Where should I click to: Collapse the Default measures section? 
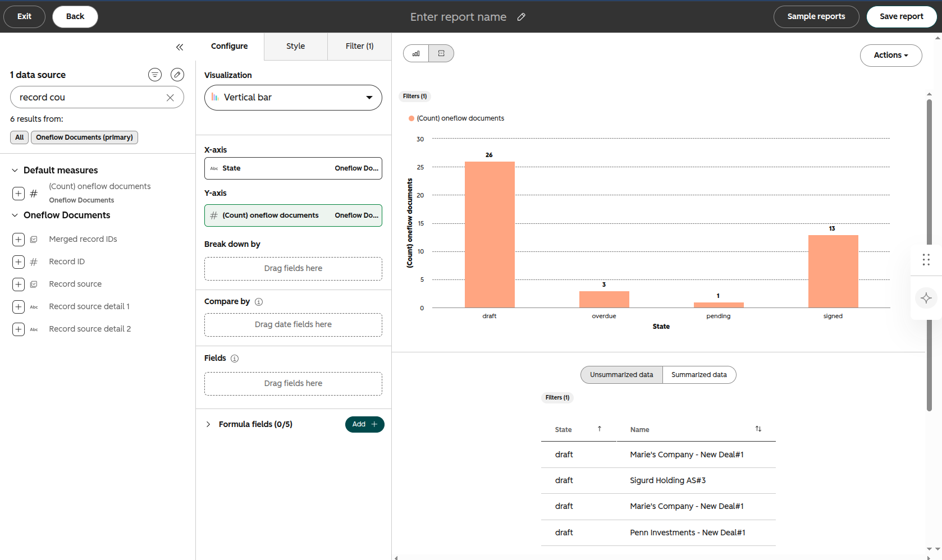click(15, 171)
